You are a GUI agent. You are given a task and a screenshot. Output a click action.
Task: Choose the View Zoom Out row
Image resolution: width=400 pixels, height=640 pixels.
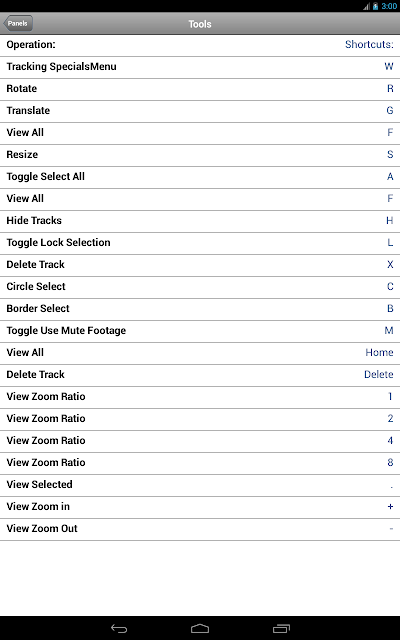click(x=200, y=530)
